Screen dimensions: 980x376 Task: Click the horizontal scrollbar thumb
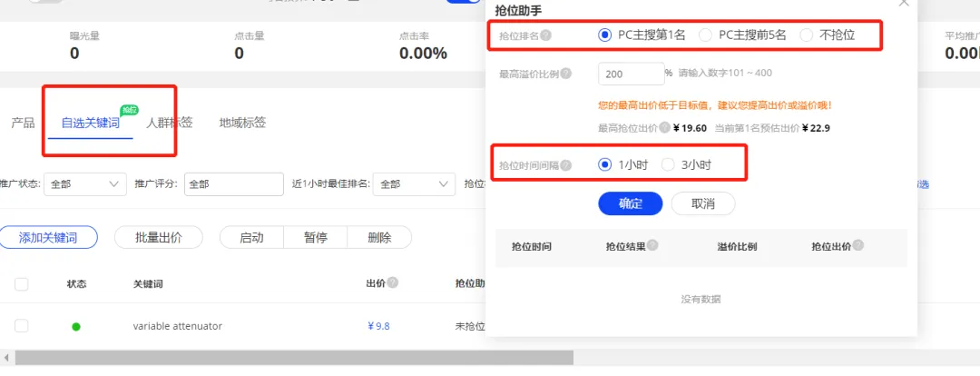(294, 358)
